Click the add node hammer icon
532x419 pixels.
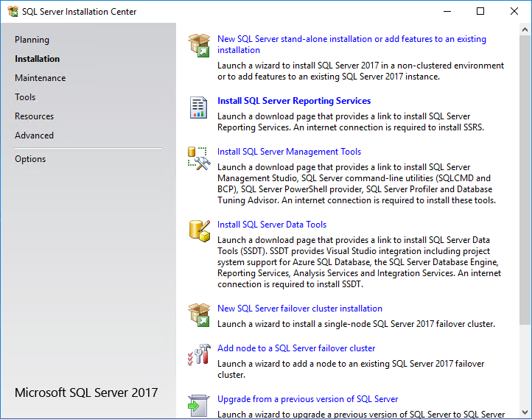(199, 355)
